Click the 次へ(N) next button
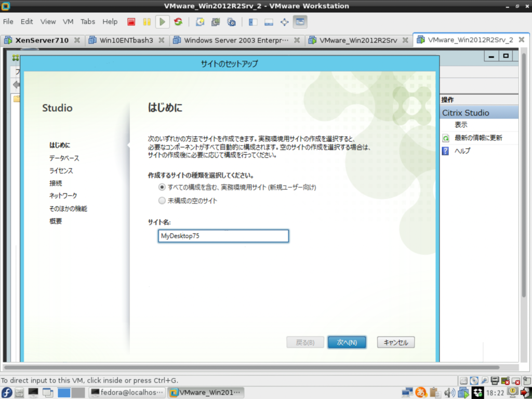The width and height of the screenshot is (532, 399). coord(347,342)
